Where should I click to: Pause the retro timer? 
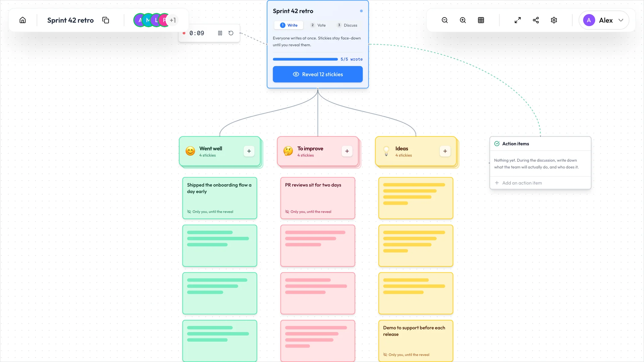point(220,33)
